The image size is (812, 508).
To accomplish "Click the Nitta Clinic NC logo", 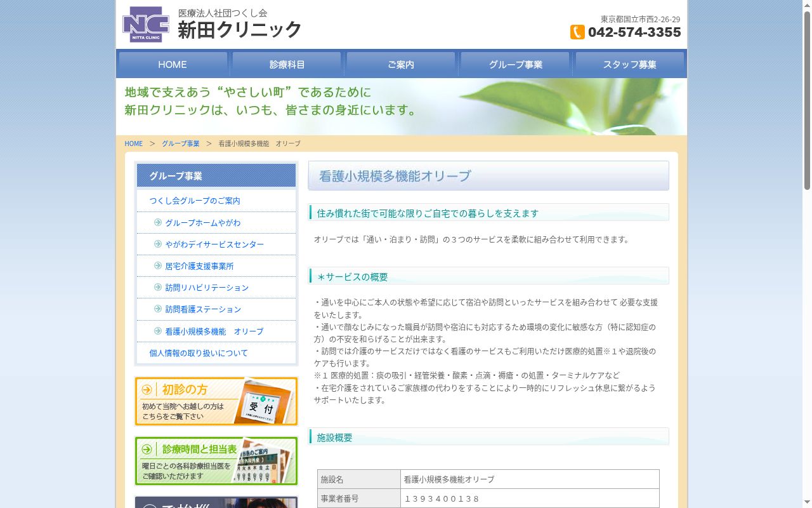I will (x=146, y=24).
